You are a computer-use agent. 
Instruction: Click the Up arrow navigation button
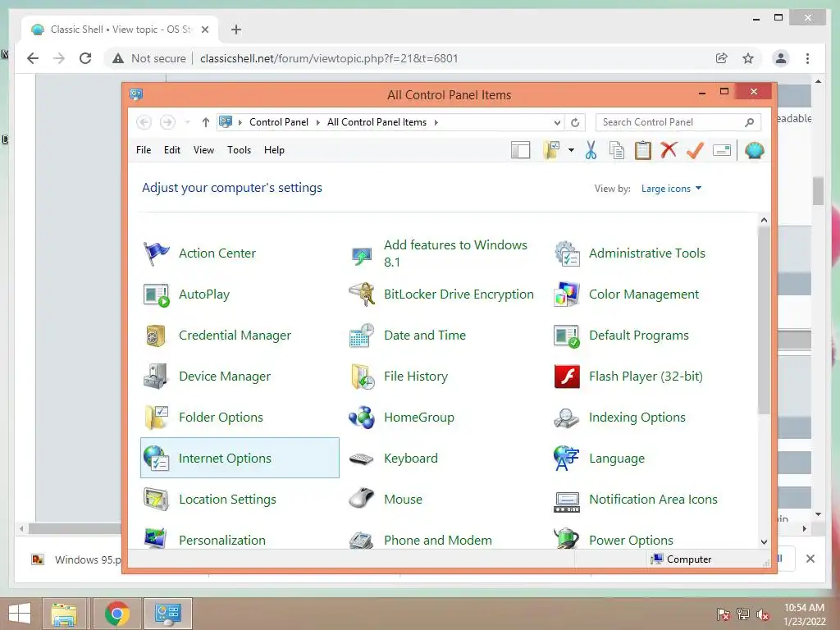[x=206, y=123]
